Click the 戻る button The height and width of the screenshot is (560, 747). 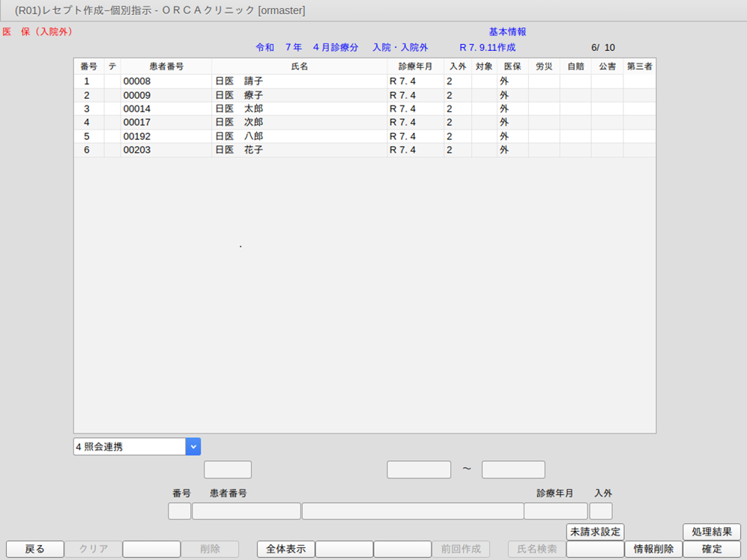(x=34, y=549)
